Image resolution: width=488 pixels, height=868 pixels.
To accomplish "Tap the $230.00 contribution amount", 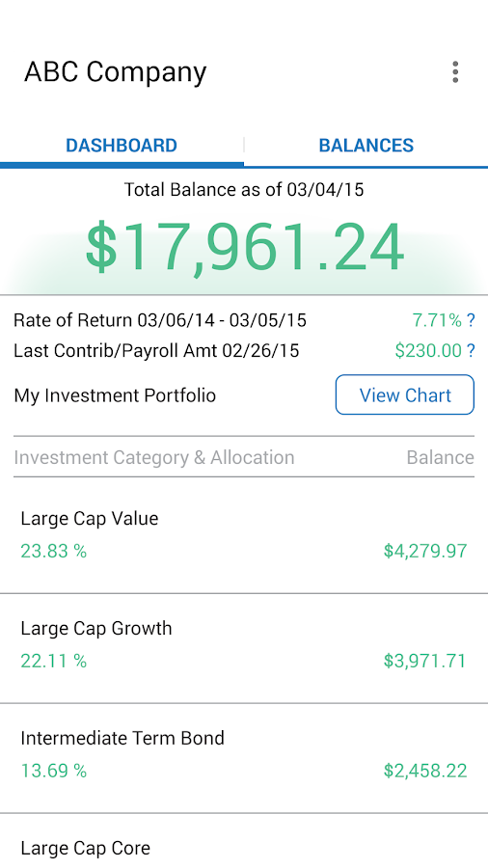I will (428, 350).
